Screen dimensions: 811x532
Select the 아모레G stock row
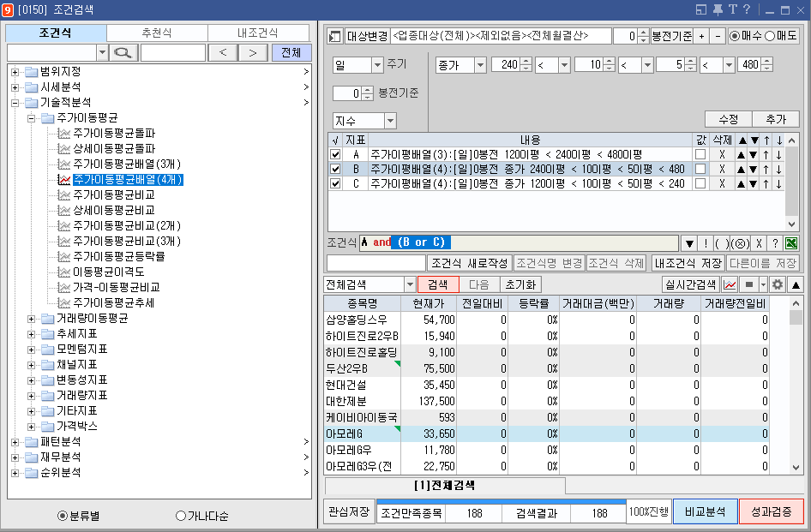[546, 433]
